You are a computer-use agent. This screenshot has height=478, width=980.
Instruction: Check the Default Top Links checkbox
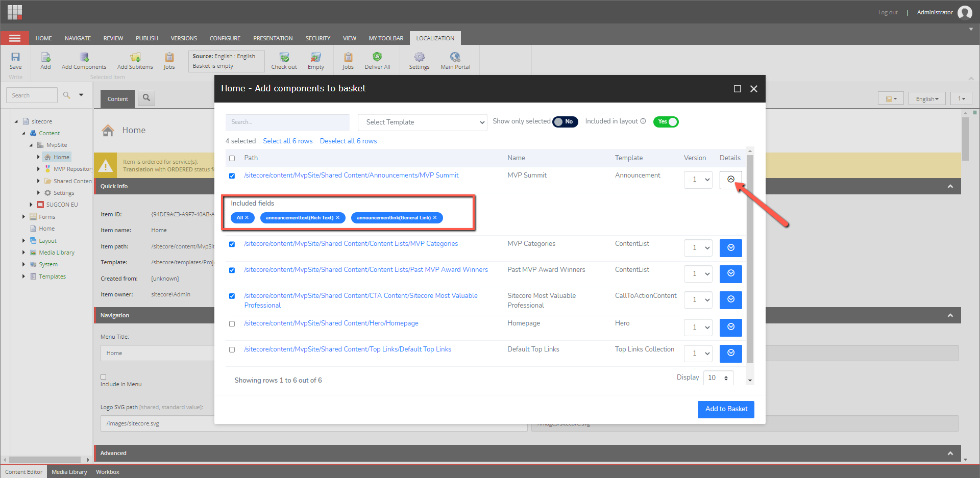[232, 349]
